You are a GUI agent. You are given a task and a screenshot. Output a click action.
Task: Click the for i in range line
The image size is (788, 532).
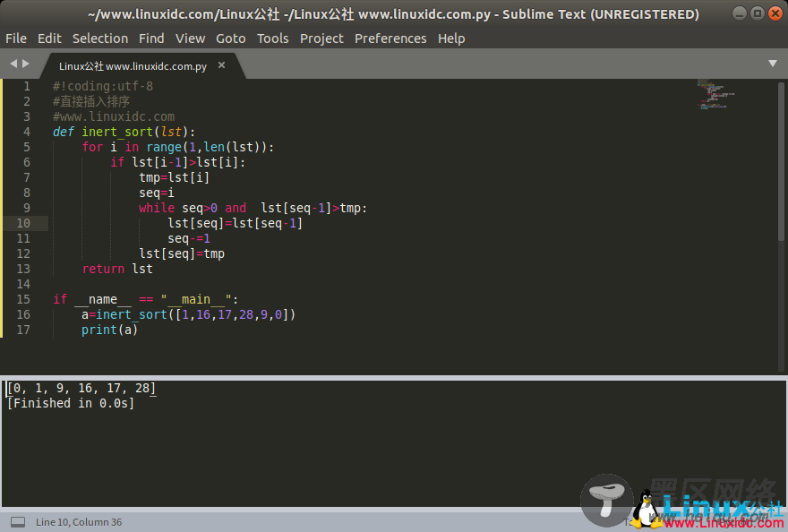pos(178,147)
